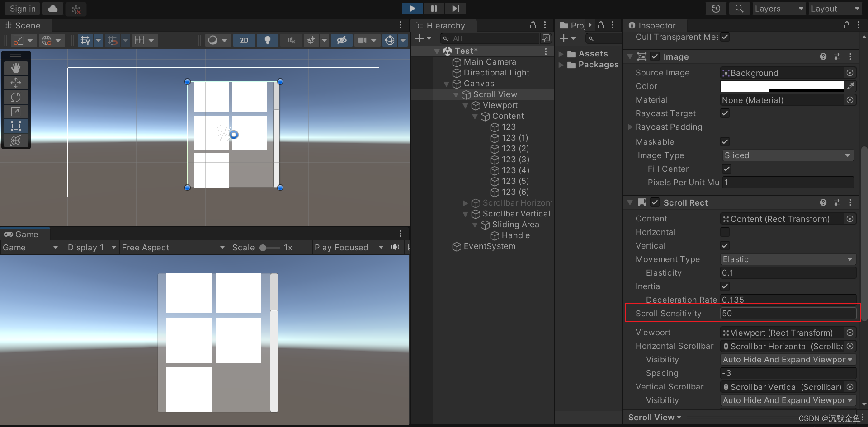
Task: Open the Free Aspect dropdown
Action: pyautogui.click(x=173, y=248)
